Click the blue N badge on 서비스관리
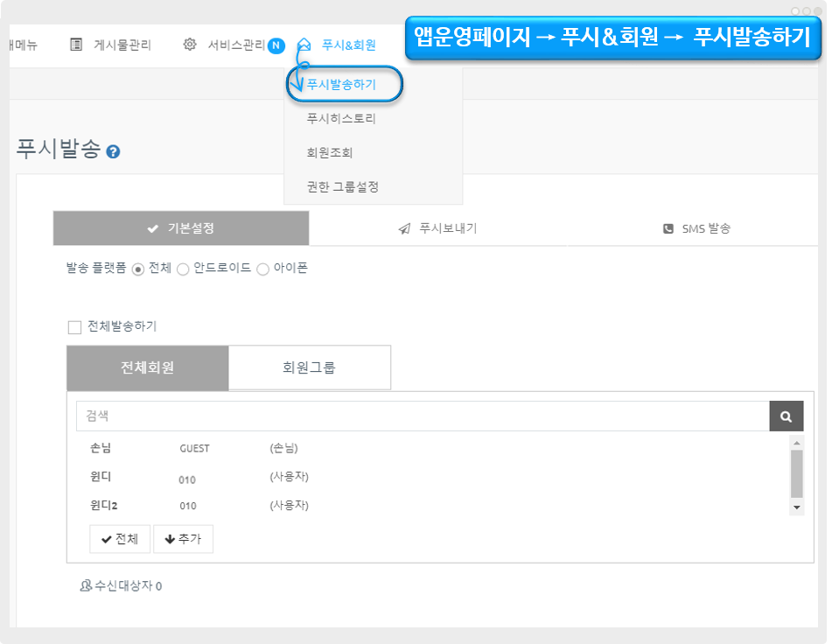This screenshot has width=832, height=644. pos(276,45)
